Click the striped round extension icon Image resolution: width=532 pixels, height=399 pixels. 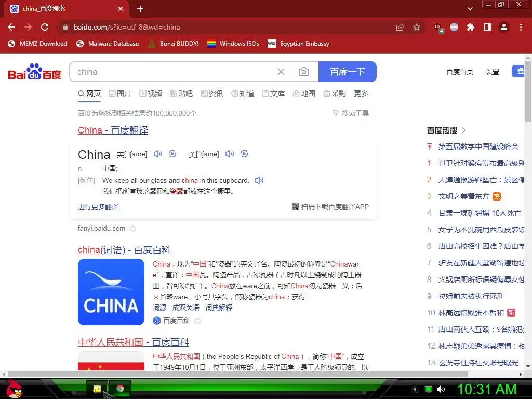point(454,27)
